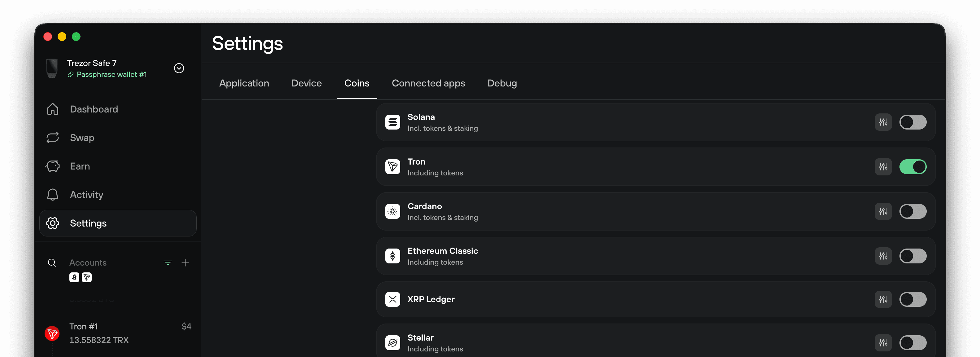Open Ethereum Classic advanced settings icon

point(883,256)
